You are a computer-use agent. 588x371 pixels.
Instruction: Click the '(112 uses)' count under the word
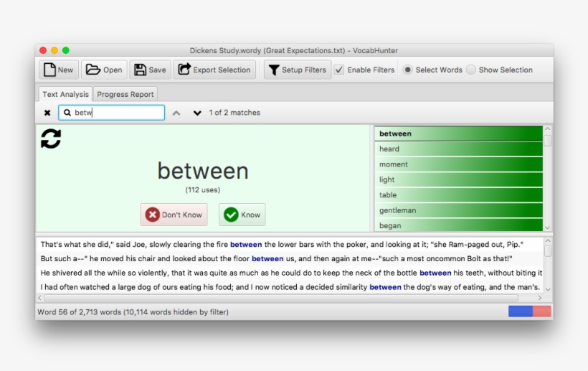pos(202,190)
